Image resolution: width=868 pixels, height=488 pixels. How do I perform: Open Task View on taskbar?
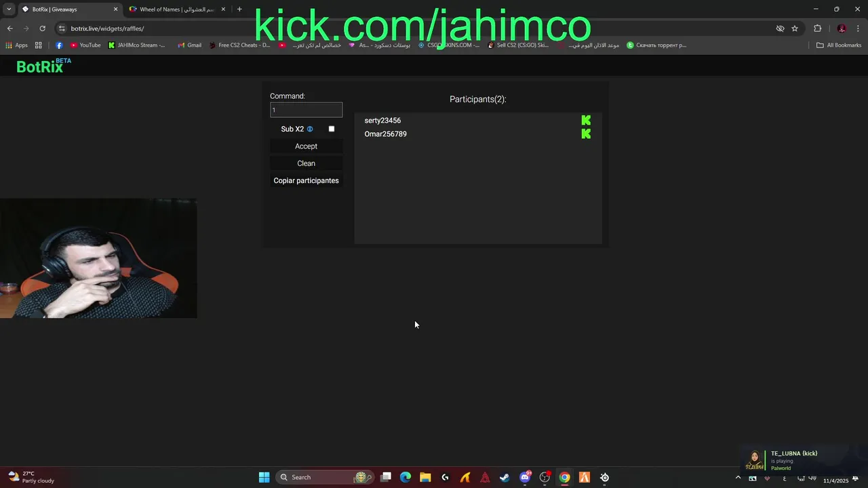[x=386, y=477]
